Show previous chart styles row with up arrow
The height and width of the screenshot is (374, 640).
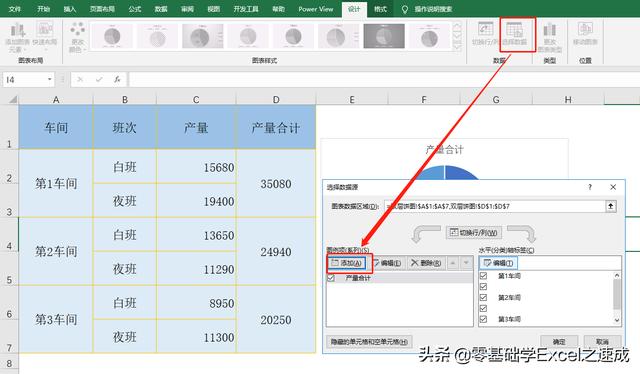[457, 26]
